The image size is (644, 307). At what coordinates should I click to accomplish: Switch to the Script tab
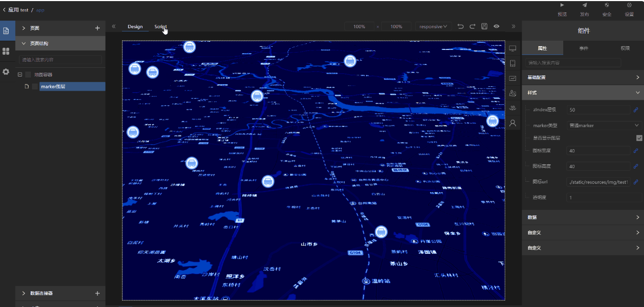tap(160, 27)
